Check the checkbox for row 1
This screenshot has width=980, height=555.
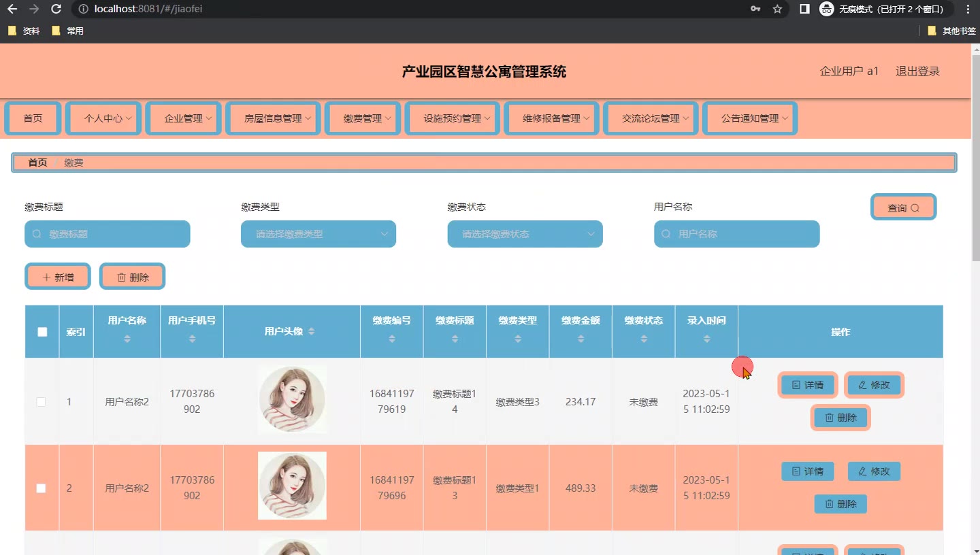pos(42,402)
